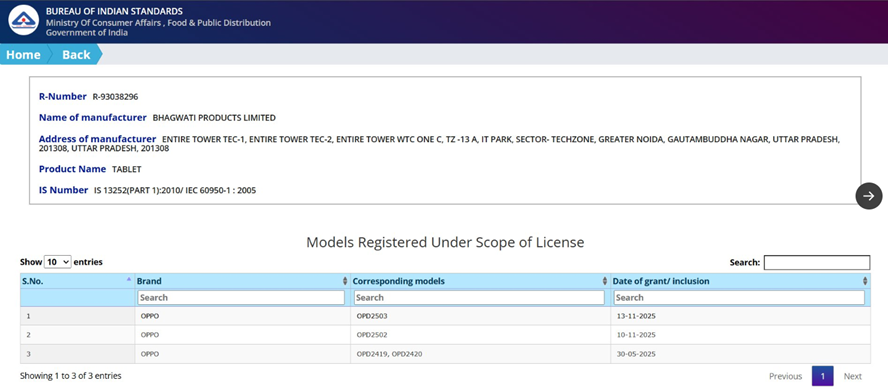Click the Previous pagination link
Screen dimensions: 888x389
pos(785,376)
